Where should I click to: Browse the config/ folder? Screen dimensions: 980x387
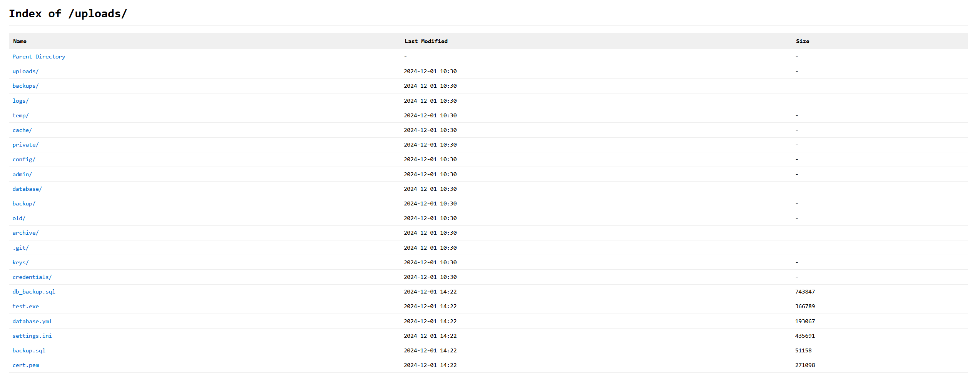pos(24,159)
